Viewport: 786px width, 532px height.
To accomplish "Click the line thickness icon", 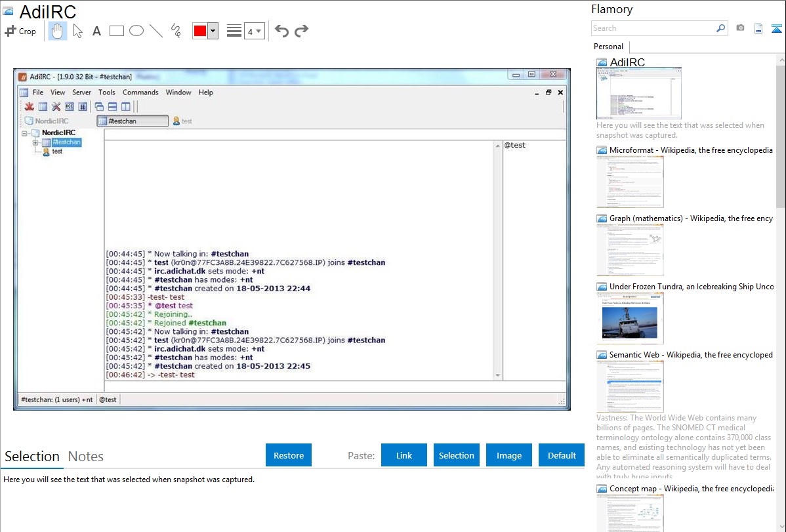I will [x=234, y=31].
